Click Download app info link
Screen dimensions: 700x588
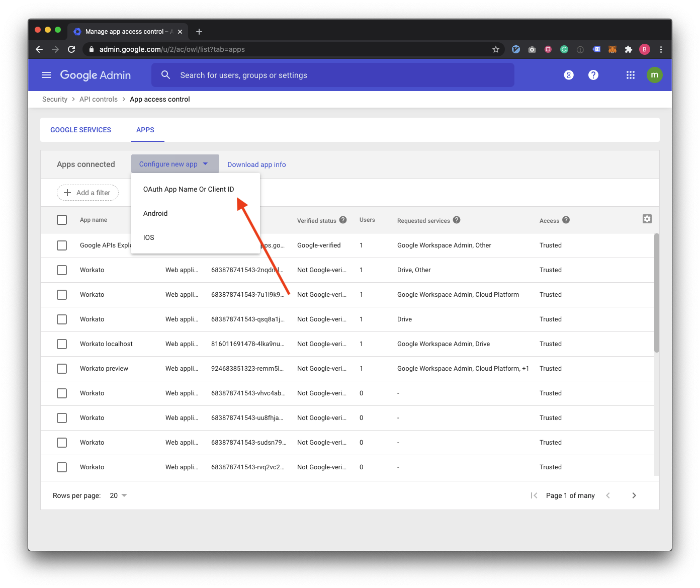click(x=256, y=164)
